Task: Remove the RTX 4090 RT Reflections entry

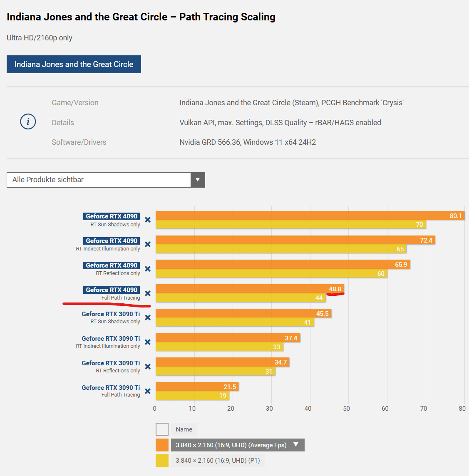Action: (148, 269)
